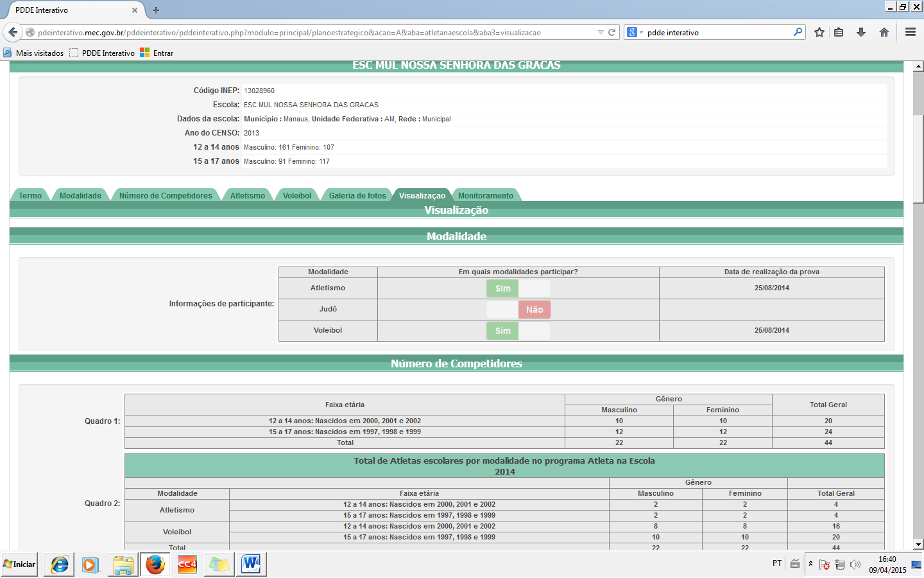924x578 pixels.
Task: Open the Monitoramento tab
Action: tap(486, 196)
